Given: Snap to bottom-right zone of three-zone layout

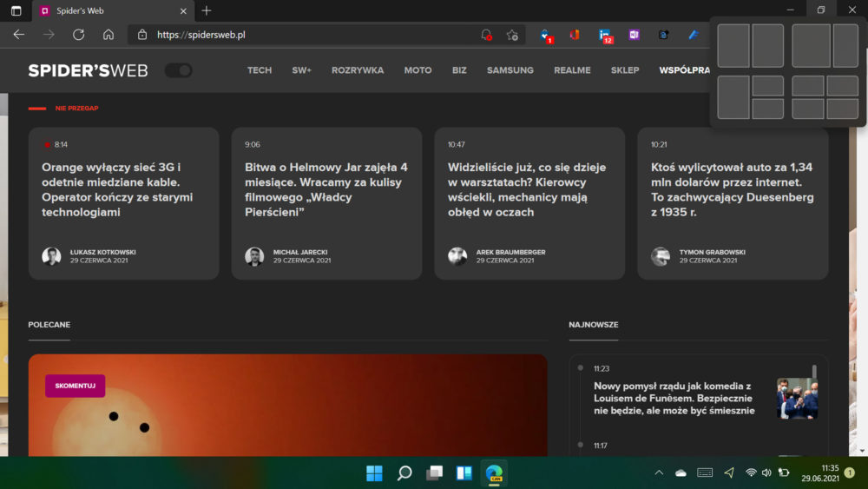Looking at the screenshot, I should point(768,109).
